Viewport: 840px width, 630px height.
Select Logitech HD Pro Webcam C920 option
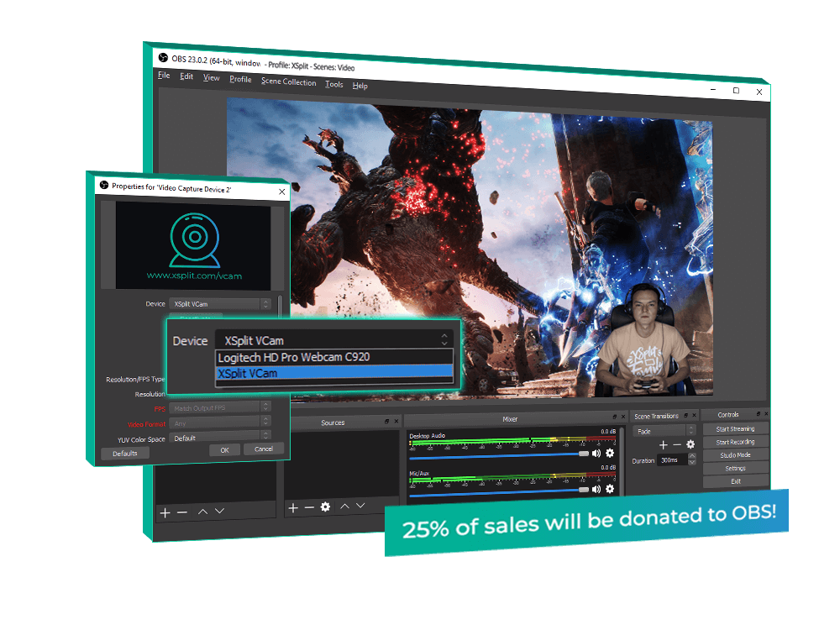pyautogui.click(x=334, y=357)
